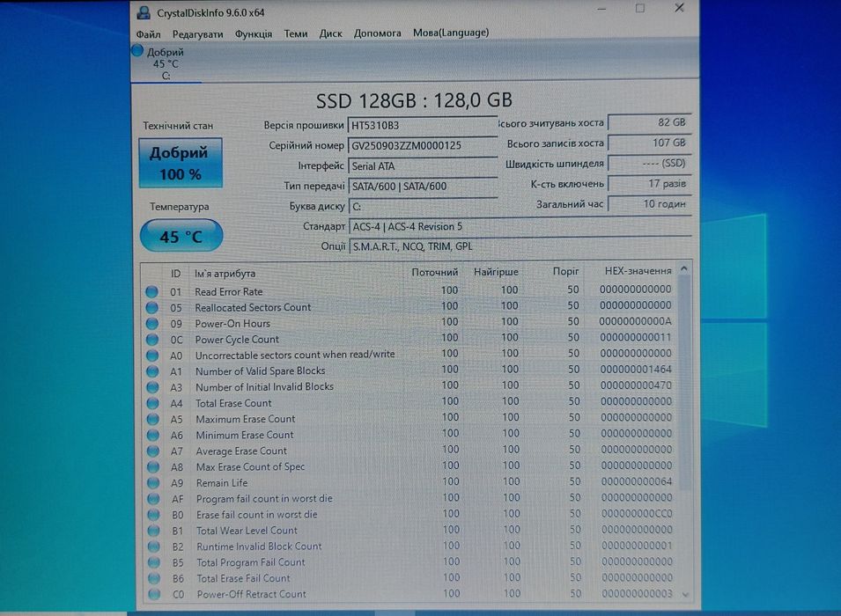Click status icon for Power-On Hours
This screenshot has height=616, width=841.
[151, 324]
